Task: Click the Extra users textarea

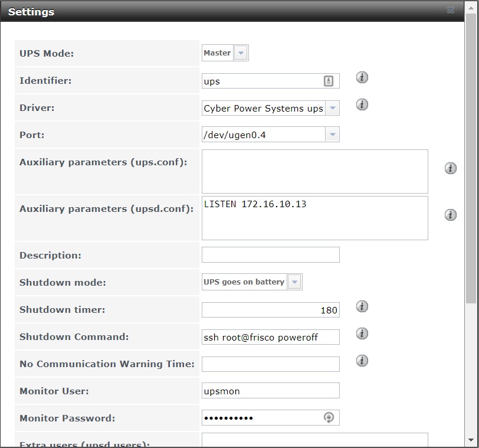Action: (x=314, y=440)
